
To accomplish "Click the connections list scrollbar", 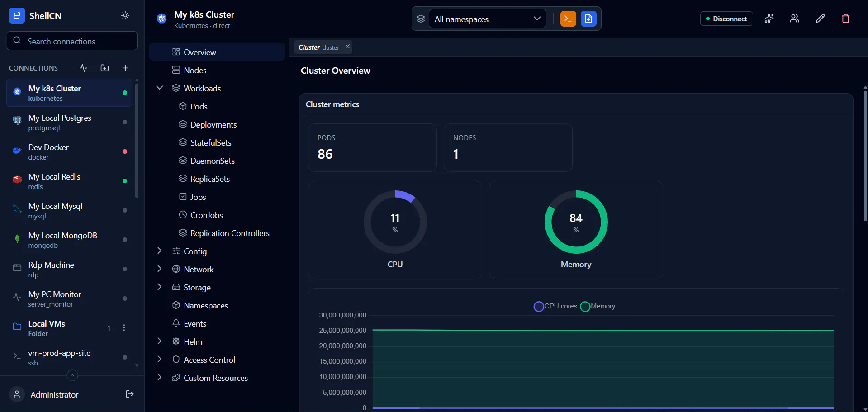I will pyautogui.click(x=137, y=140).
